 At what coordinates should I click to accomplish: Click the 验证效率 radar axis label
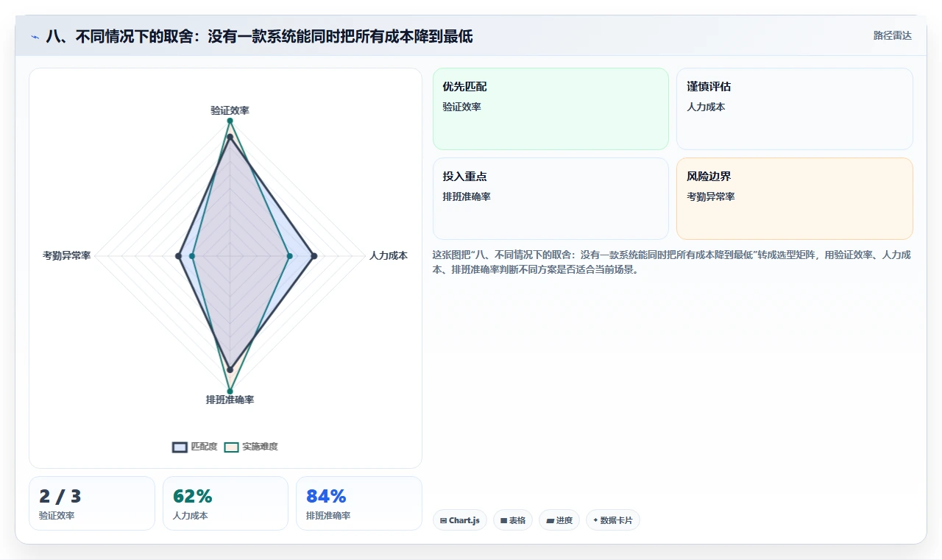click(230, 110)
